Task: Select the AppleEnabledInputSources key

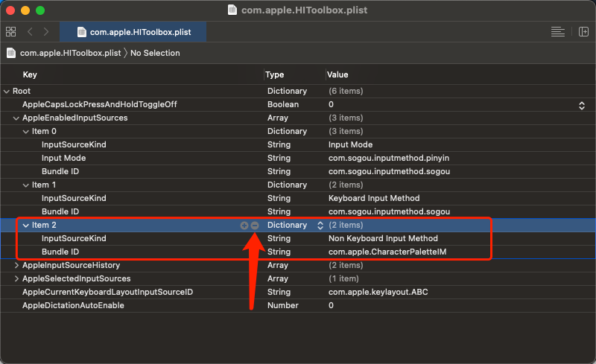Action: (x=75, y=118)
